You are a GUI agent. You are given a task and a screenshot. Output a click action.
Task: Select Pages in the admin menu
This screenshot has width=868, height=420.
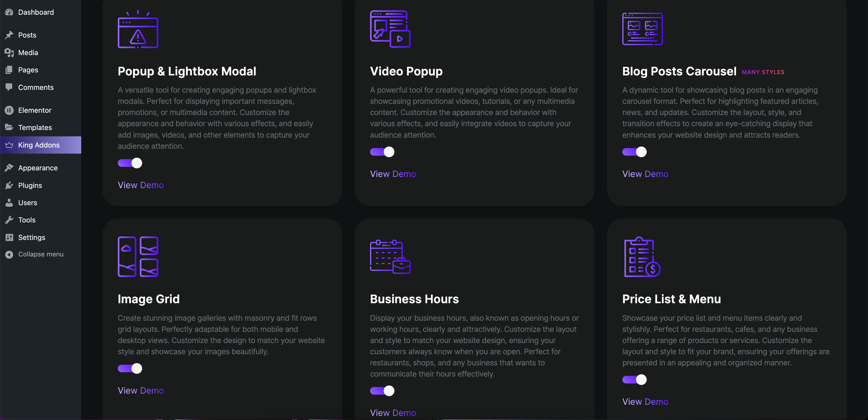point(40,70)
